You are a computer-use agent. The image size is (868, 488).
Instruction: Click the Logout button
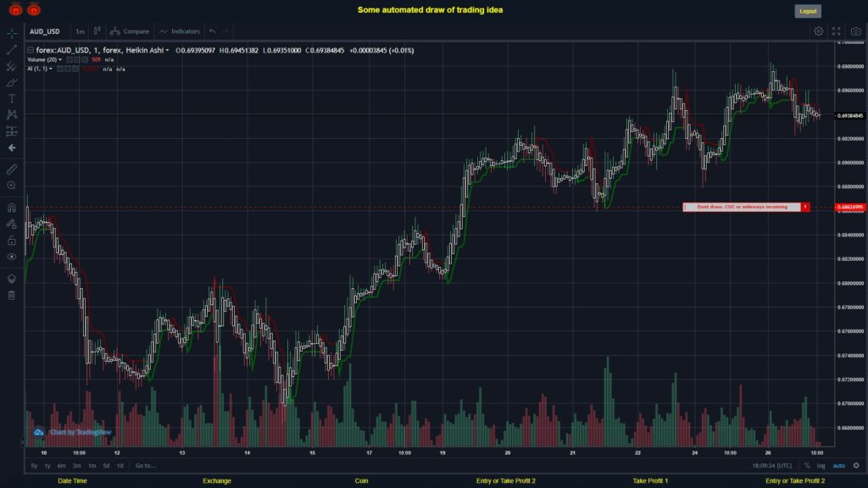[808, 11]
